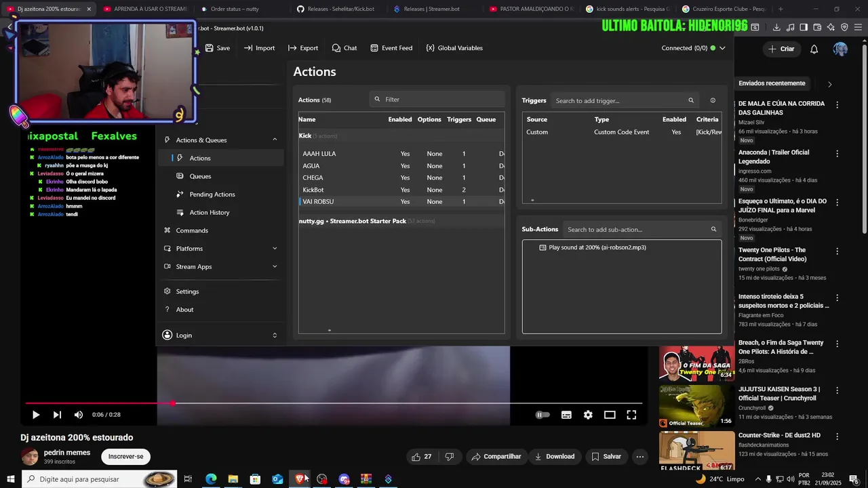The image size is (868, 488).
Task: Play the YouTube video
Action: [x=36, y=415]
